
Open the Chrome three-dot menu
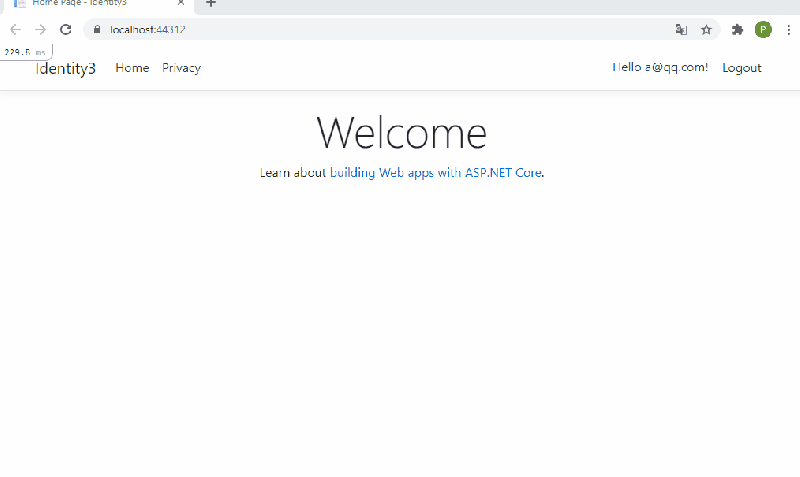[x=789, y=30]
